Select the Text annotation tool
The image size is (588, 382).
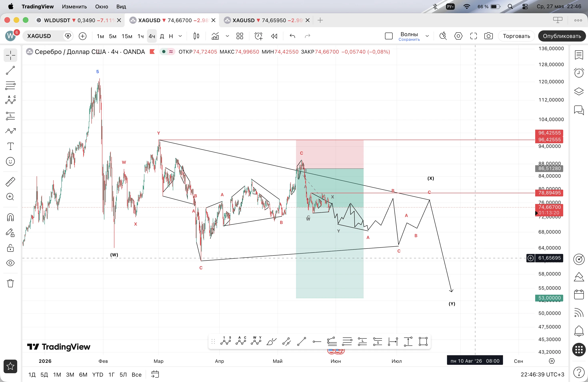click(10, 146)
